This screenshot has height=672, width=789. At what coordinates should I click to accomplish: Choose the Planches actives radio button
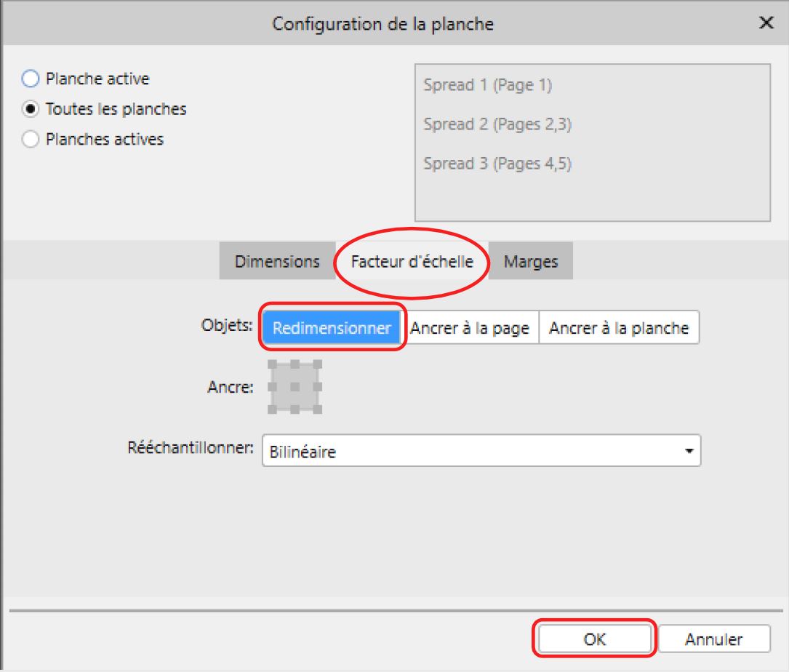[31, 139]
